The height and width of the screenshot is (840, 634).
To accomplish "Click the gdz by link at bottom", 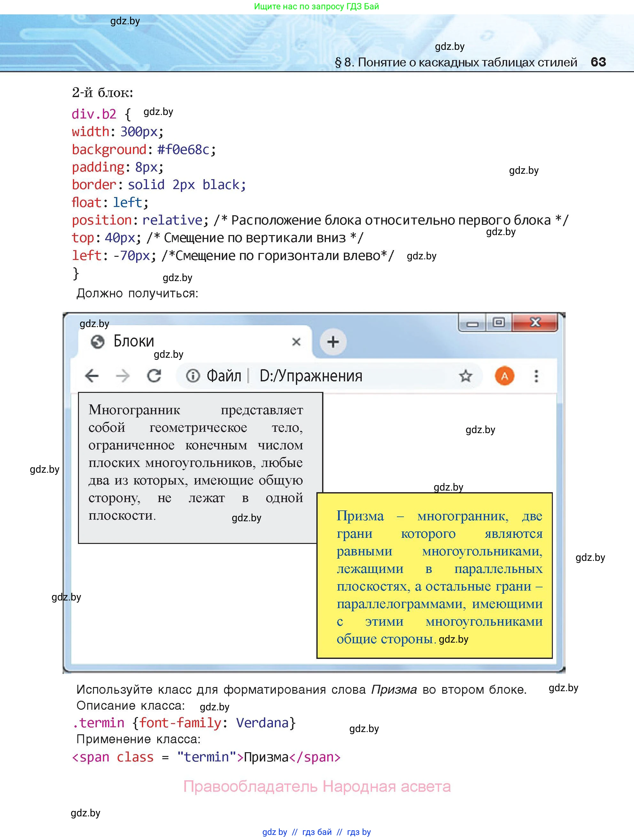I will point(274,832).
